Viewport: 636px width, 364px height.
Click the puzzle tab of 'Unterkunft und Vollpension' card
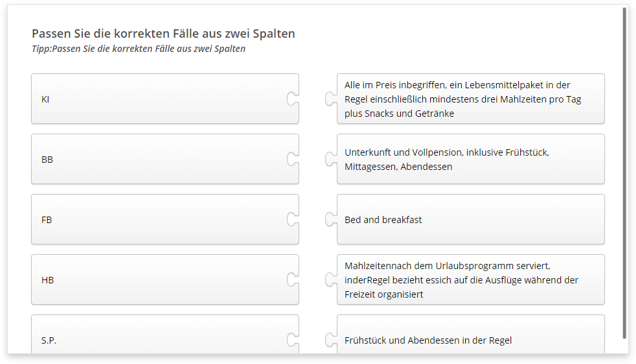[331, 159]
